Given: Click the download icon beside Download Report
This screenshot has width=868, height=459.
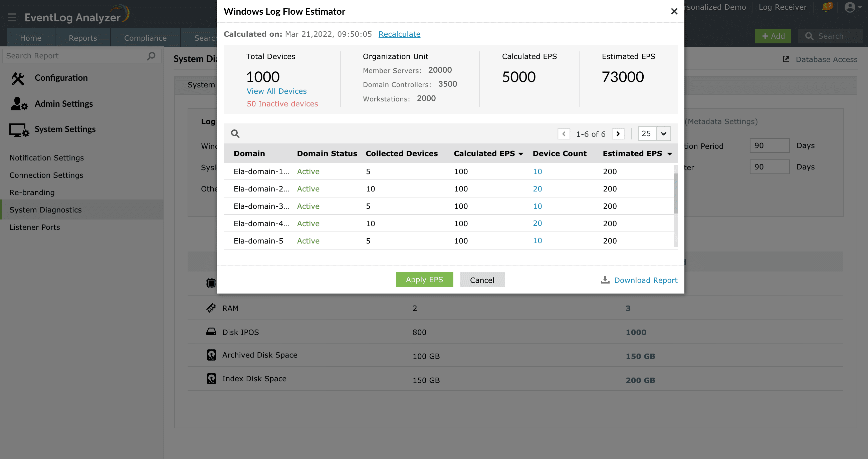Looking at the screenshot, I should [605, 280].
